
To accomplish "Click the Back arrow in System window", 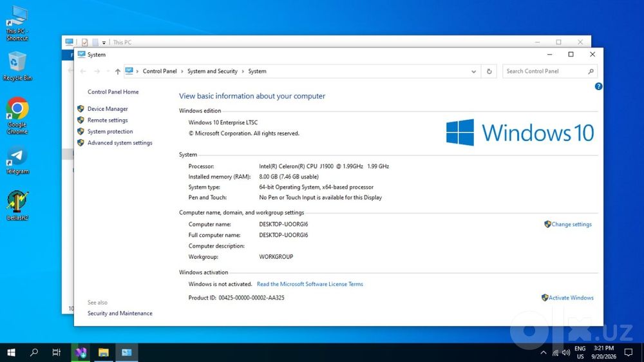I will coord(83,71).
